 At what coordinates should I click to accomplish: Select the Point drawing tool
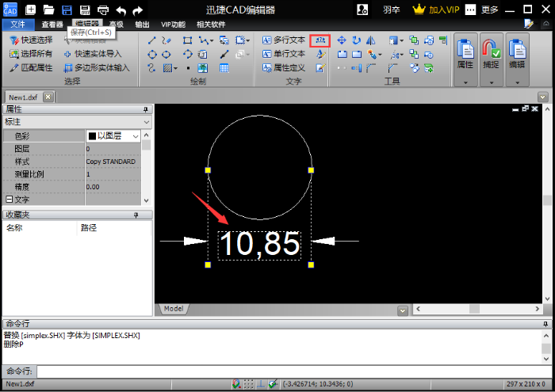point(188,68)
